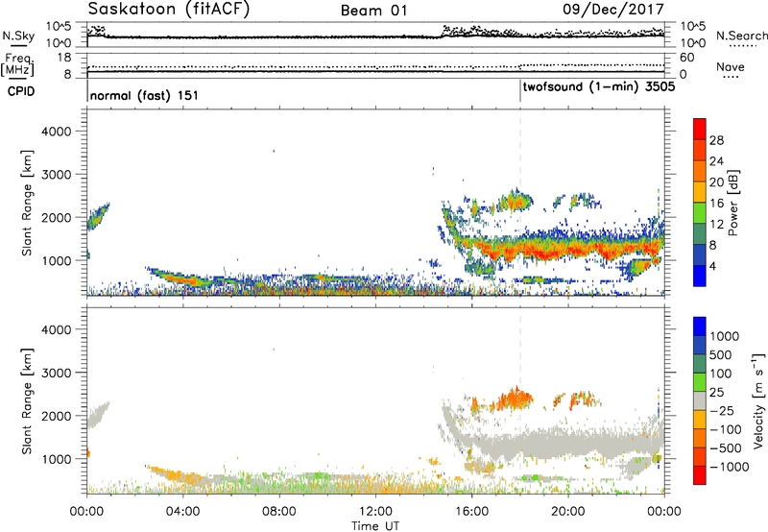The image size is (768, 532).
Task: Click the '20:00' time axis label
Action: point(568,512)
